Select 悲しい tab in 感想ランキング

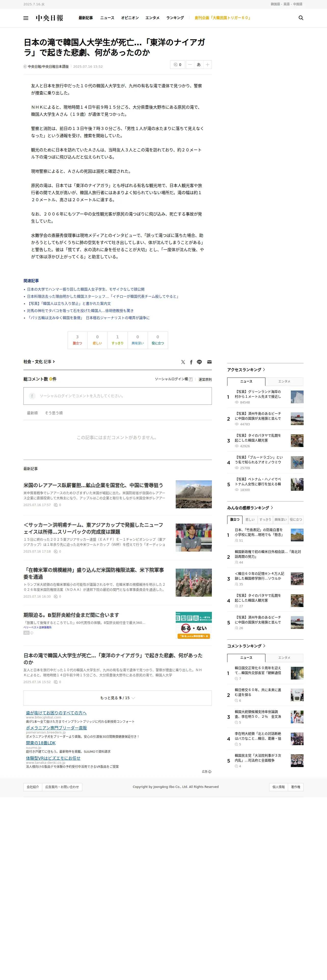(x=250, y=520)
